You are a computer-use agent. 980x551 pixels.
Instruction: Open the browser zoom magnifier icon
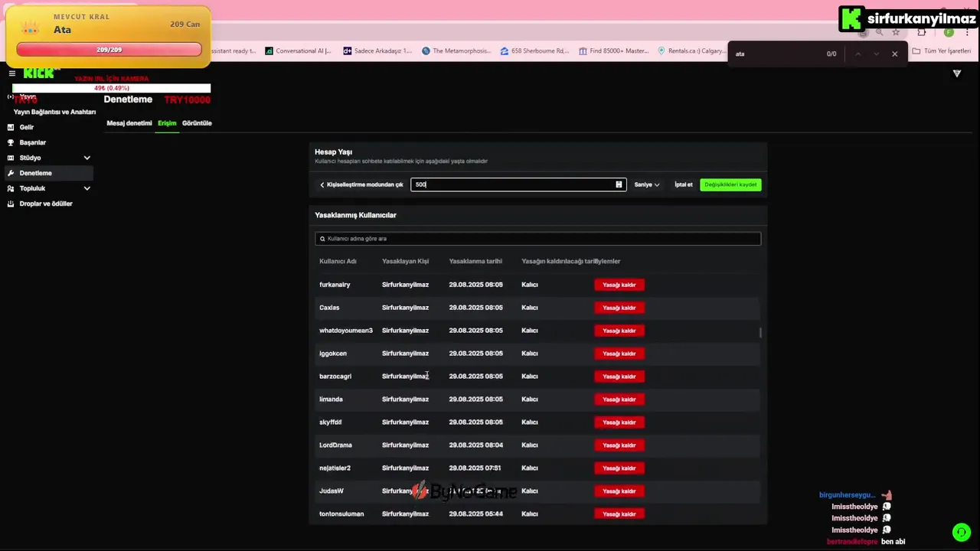point(879,32)
